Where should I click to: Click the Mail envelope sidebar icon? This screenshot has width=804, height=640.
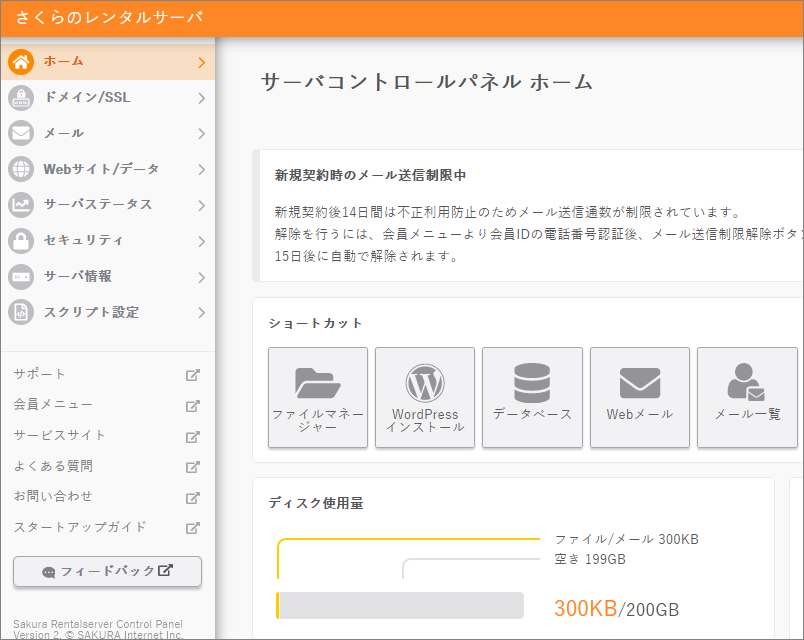21,134
